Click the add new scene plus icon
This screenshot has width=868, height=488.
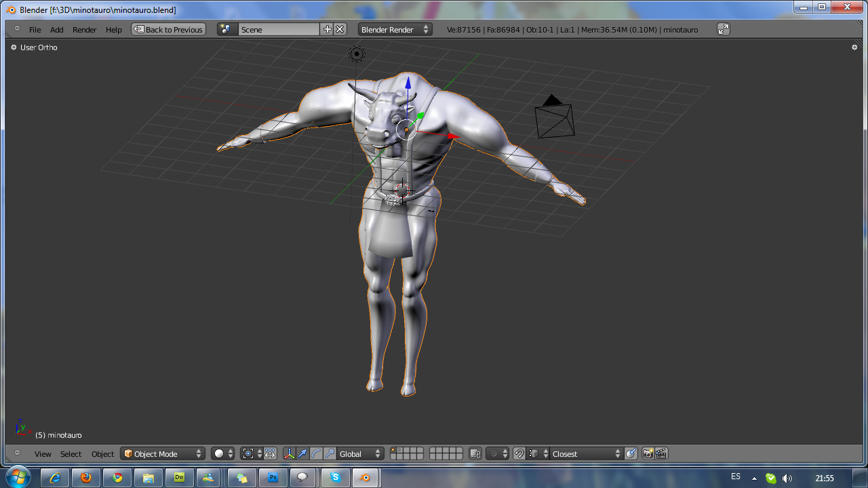pos(328,29)
